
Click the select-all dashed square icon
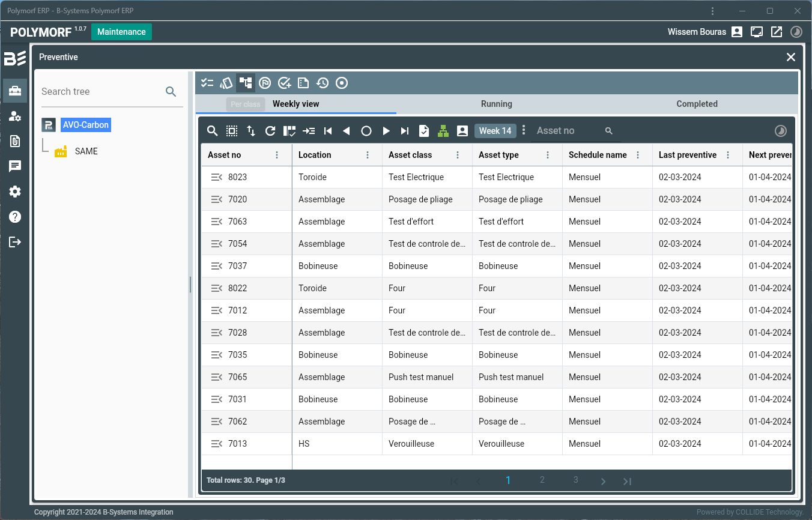click(232, 131)
